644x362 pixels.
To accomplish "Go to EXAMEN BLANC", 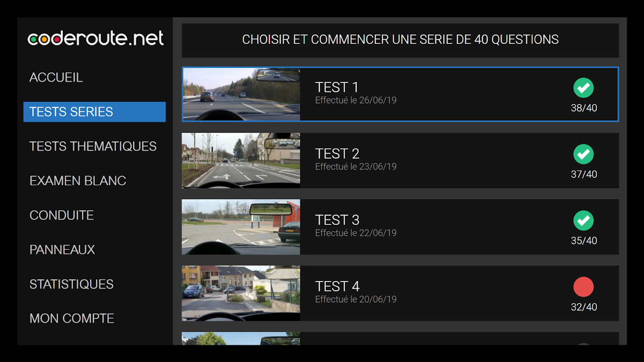I will point(78,181).
